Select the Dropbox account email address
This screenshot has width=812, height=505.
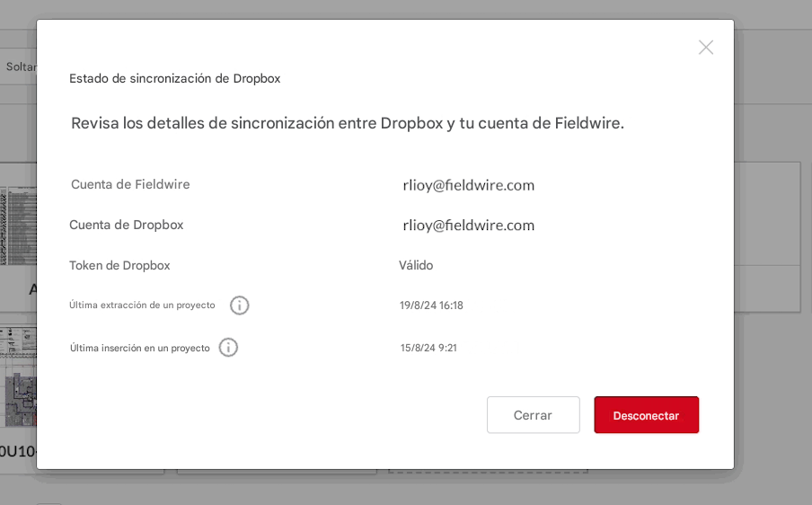[468, 226]
